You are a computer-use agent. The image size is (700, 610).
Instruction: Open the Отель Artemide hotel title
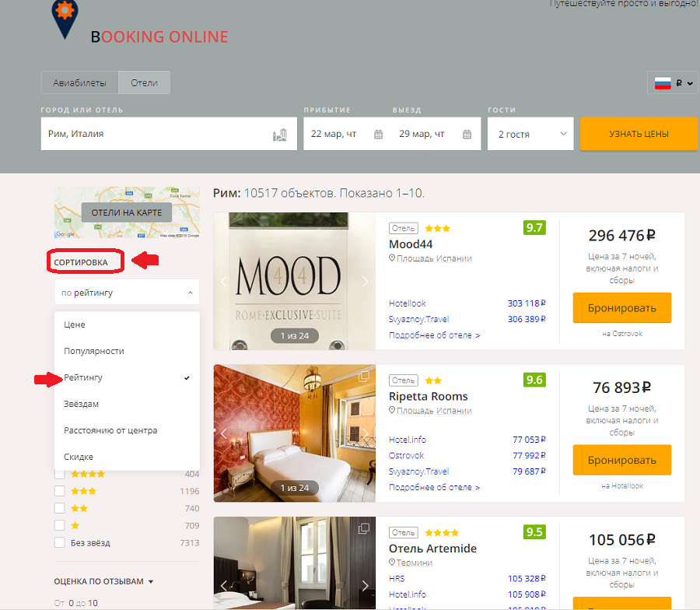432,549
